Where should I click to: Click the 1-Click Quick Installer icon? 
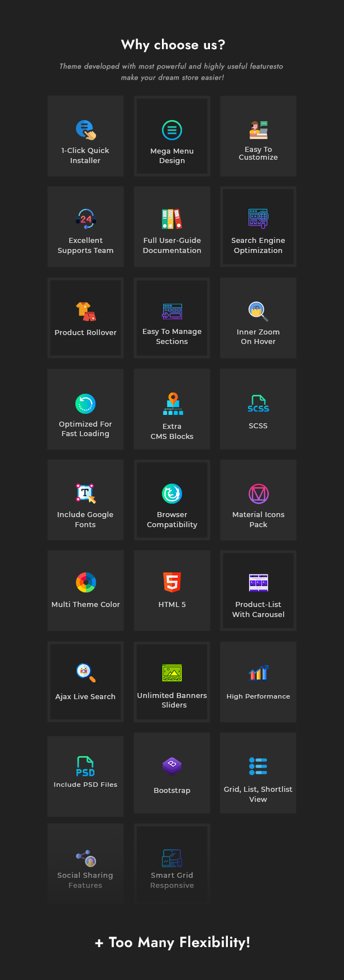tap(85, 130)
